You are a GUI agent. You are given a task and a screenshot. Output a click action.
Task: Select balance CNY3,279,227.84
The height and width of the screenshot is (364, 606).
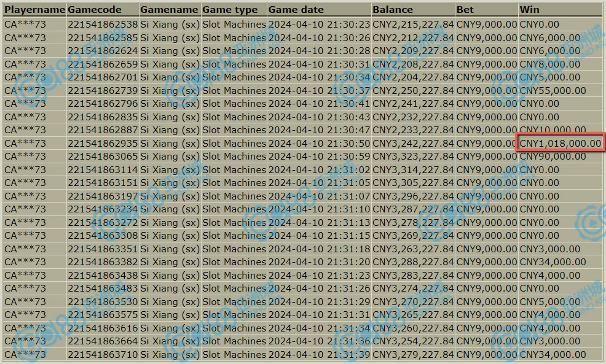[x=413, y=355]
